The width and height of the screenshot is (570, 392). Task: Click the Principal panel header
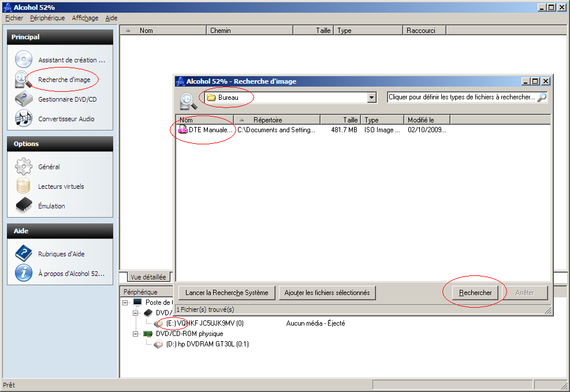point(60,37)
